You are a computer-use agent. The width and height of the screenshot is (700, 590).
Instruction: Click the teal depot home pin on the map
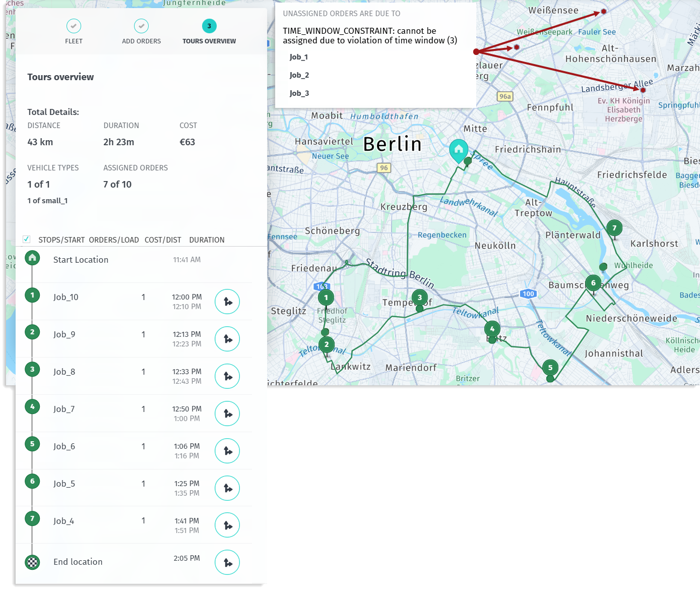459,150
